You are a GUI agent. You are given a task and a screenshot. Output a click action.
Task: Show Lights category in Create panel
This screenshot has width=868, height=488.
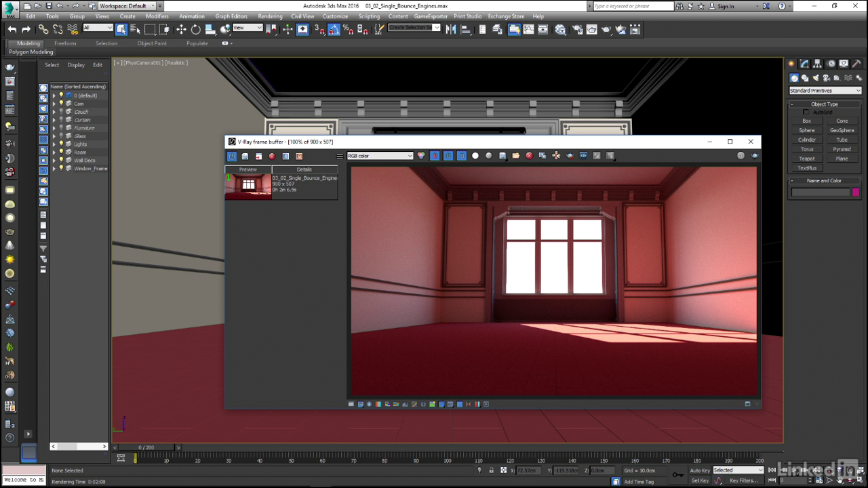point(816,78)
